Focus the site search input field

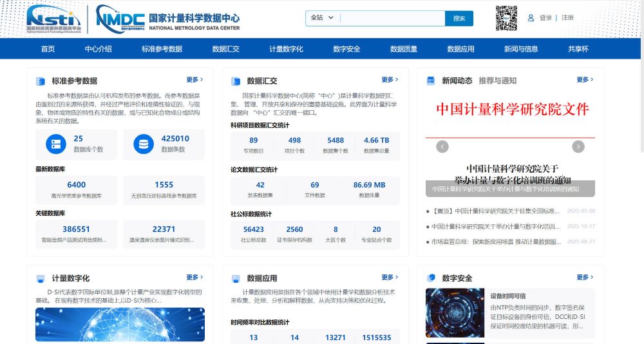pyautogui.click(x=392, y=18)
